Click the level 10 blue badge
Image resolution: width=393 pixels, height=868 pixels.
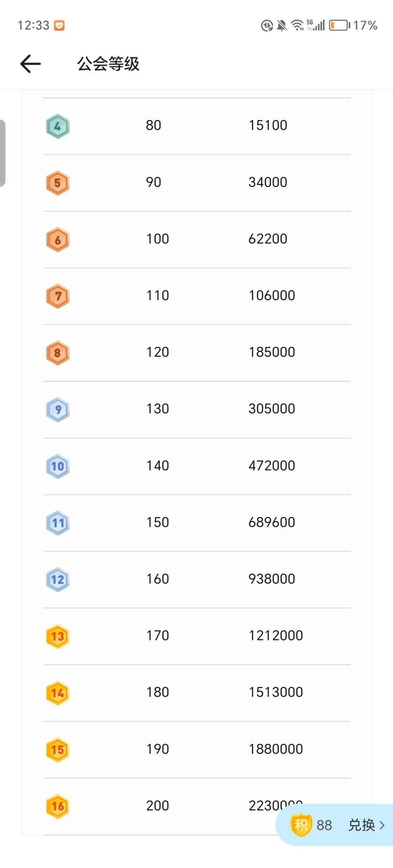coord(57,466)
